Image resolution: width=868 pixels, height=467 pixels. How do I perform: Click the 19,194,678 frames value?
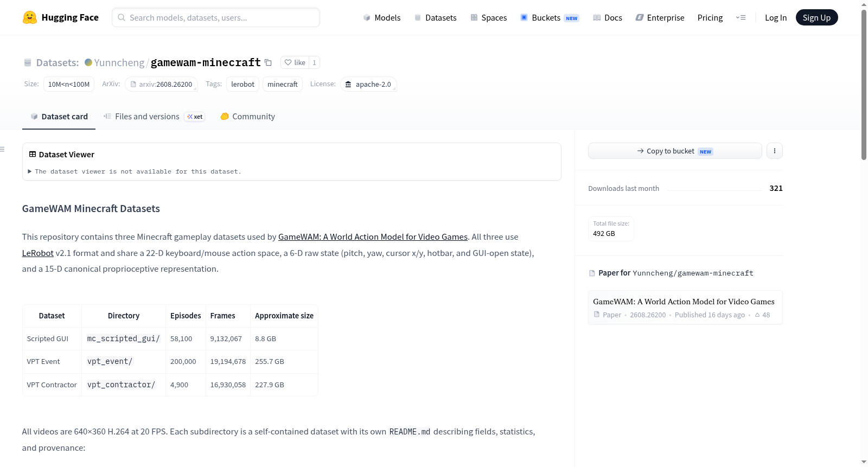pos(228,361)
